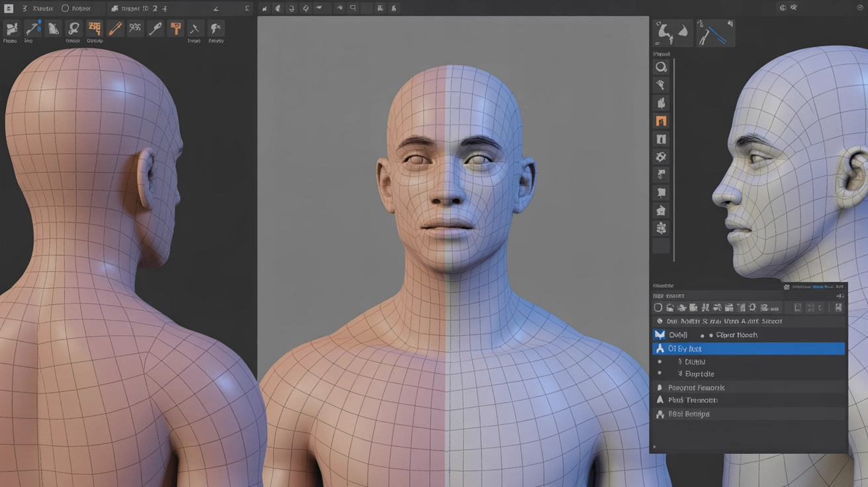Click the blue M icon in outliner panel
The height and width of the screenshot is (487, 868).
(x=660, y=335)
